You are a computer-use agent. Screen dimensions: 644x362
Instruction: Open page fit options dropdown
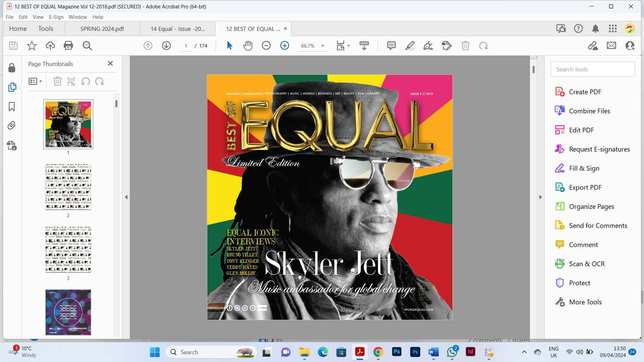click(348, 46)
